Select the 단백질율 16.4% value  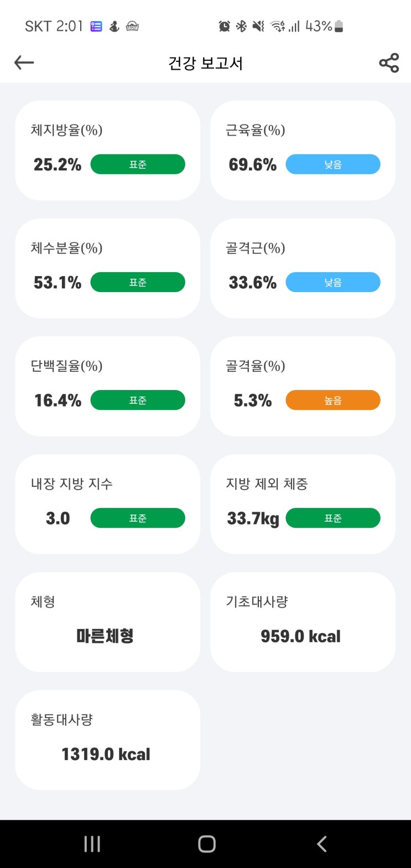[x=58, y=400]
